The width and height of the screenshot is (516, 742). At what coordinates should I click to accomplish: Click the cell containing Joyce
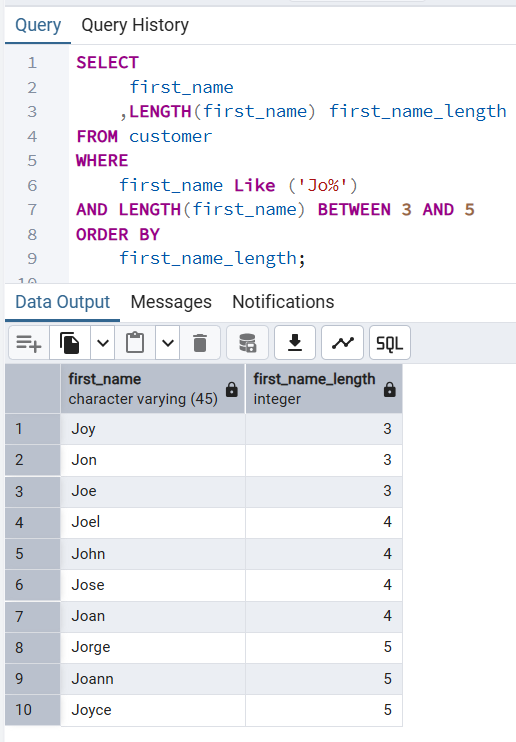pos(152,710)
